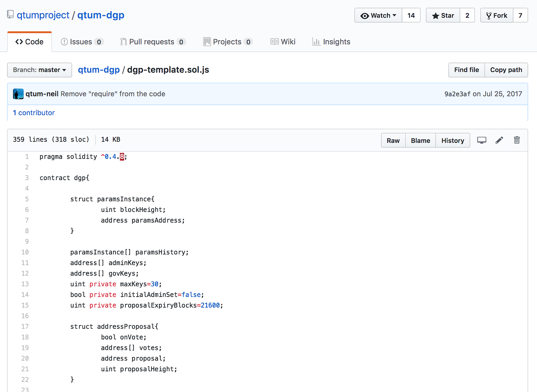Click the 'maxKeys=30' code line
537x392 pixels.
[116, 284]
